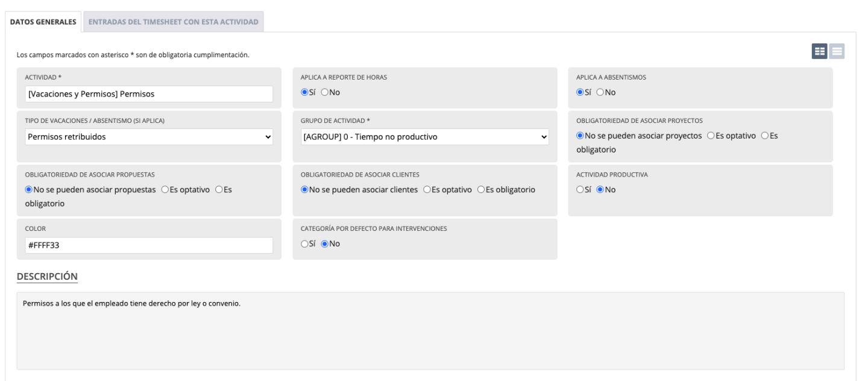Select Es obligatorio for asociar clientes
Screen dimensions: 868x381
481,189
